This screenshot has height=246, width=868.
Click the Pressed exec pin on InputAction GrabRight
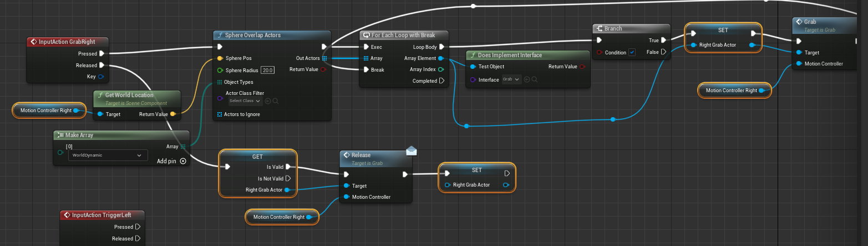[x=102, y=54]
